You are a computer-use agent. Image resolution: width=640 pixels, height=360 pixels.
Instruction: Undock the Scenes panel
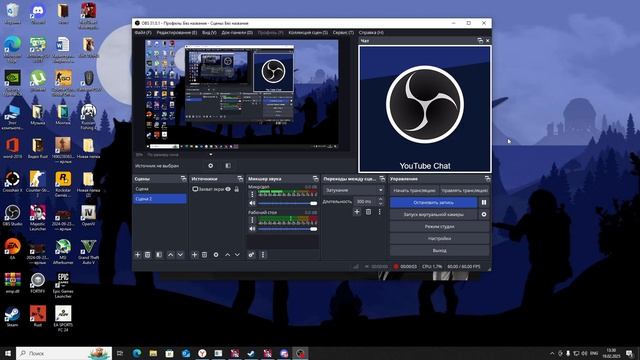[x=183, y=179]
